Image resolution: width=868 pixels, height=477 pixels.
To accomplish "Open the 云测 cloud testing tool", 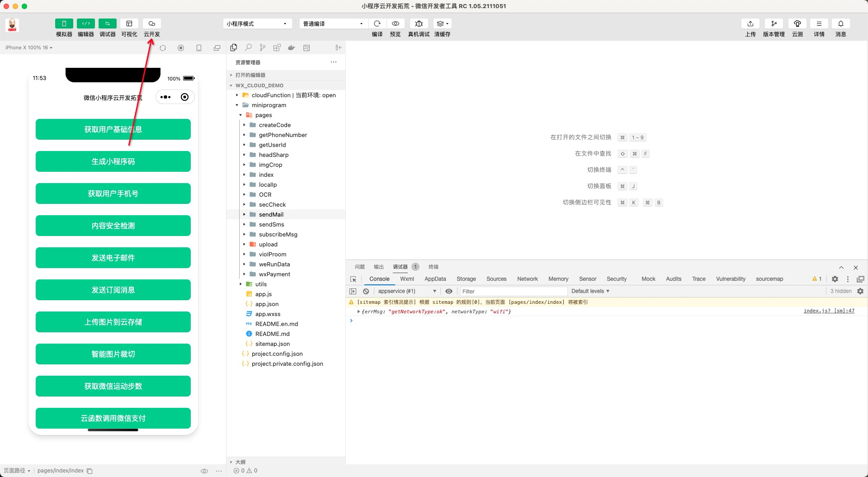I will coord(797,24).
